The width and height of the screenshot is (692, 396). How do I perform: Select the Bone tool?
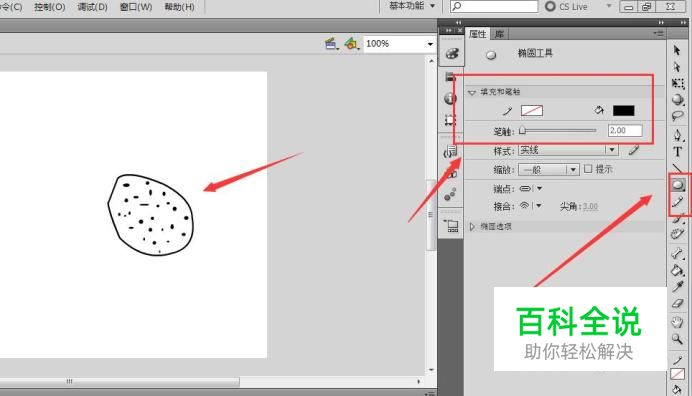tap(677, 253)
